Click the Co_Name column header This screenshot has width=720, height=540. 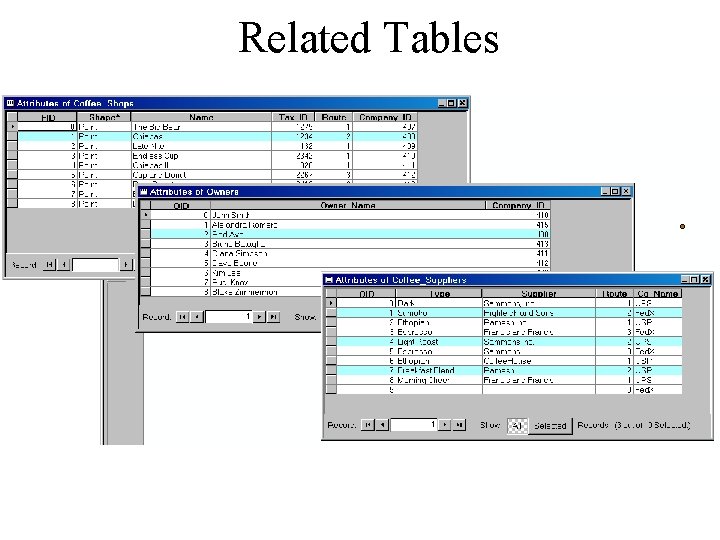point(658,293)
